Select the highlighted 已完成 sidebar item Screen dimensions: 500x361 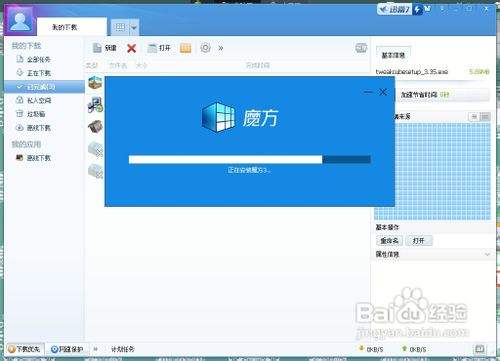click(44, 87)
